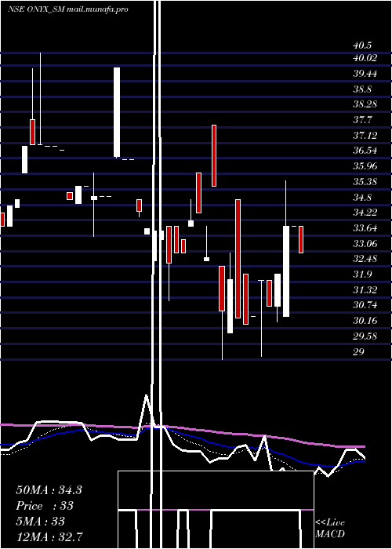Select the 31.9 price level label
Image resolution: width=392 pixels, height=549 pixels.
[362, 274]
